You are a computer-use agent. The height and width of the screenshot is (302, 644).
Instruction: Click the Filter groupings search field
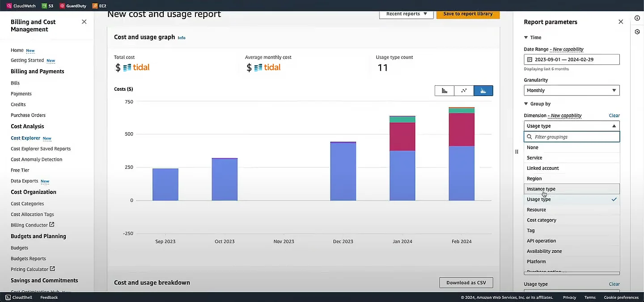(x=572, y=137)
